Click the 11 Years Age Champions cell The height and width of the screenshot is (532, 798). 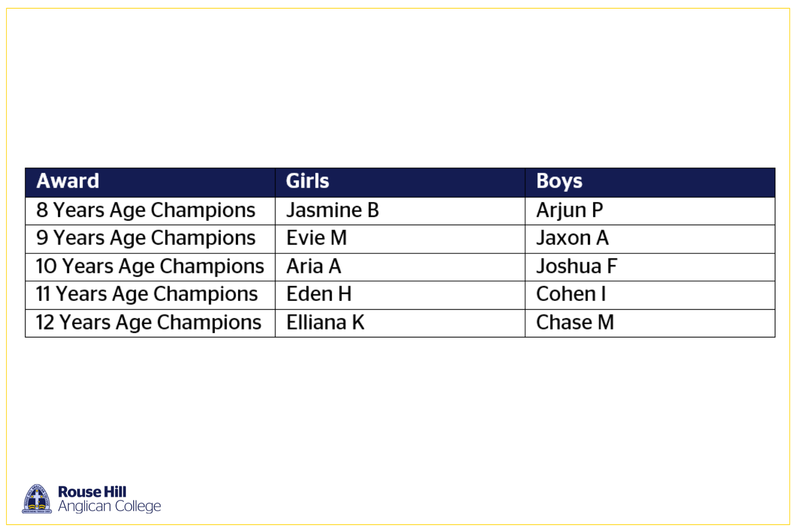[x=150, y=295]
